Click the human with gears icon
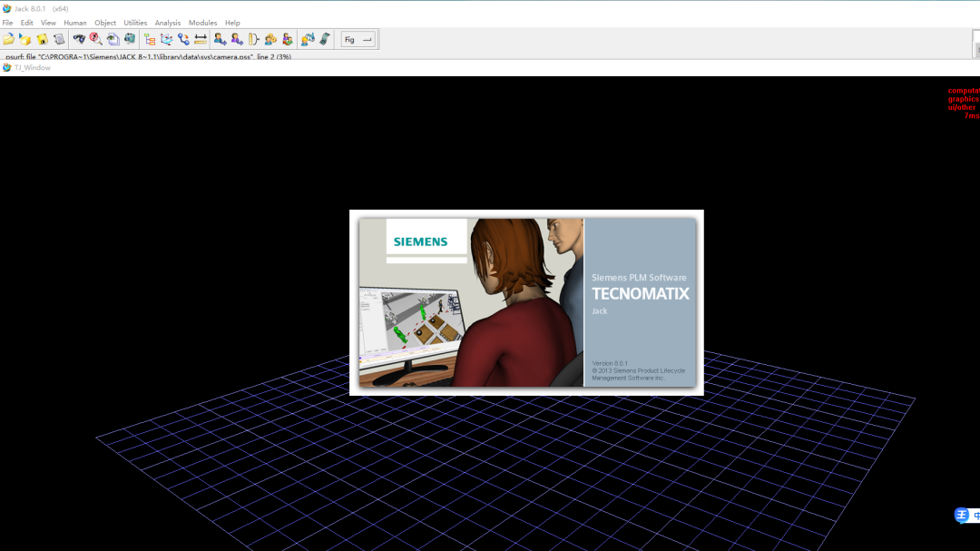This screenshot has width=980, height=551. click(x=270, y=39)
